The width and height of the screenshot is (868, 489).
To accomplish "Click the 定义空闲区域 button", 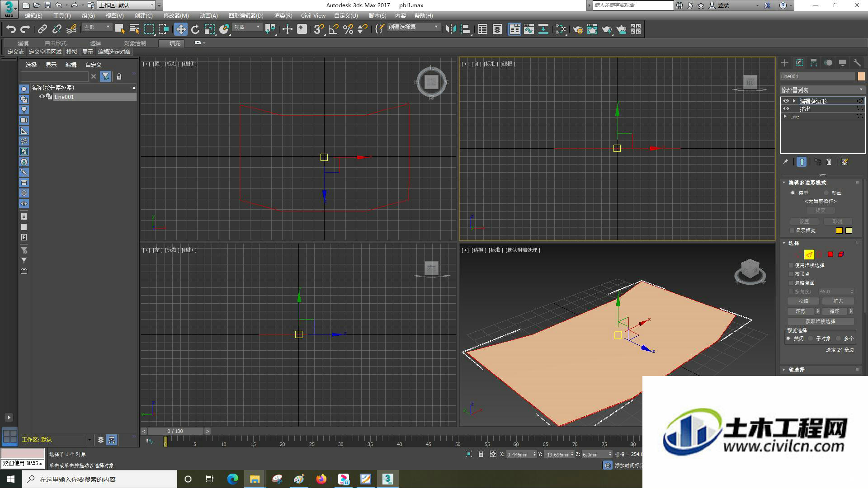I will click(x=45, y=52).
